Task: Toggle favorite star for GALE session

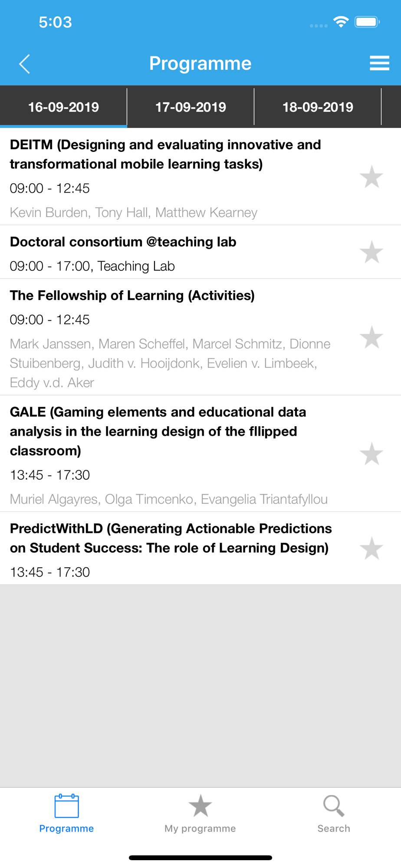Action: pyautogui.click(x=371, y=454)
